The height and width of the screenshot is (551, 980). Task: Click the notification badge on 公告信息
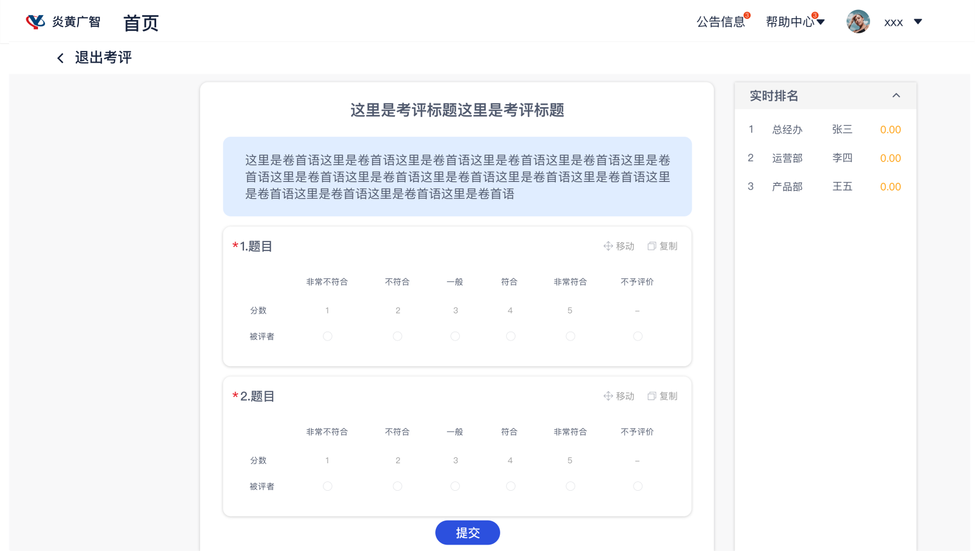point(747,15)
